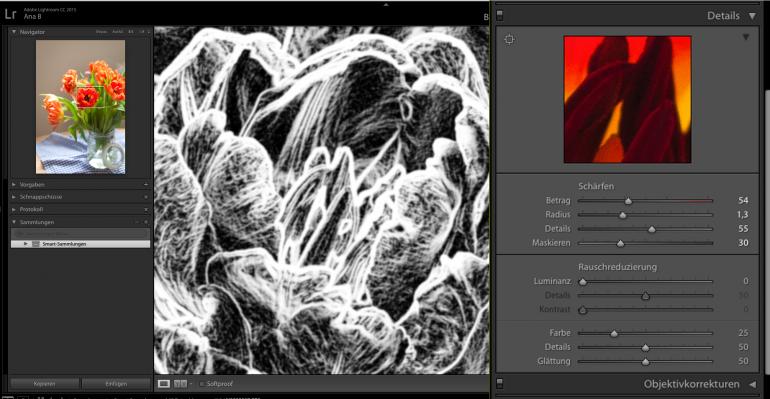Open the before/after view options dropdown
The image size is (770, 399).
(x=191, y=384)
